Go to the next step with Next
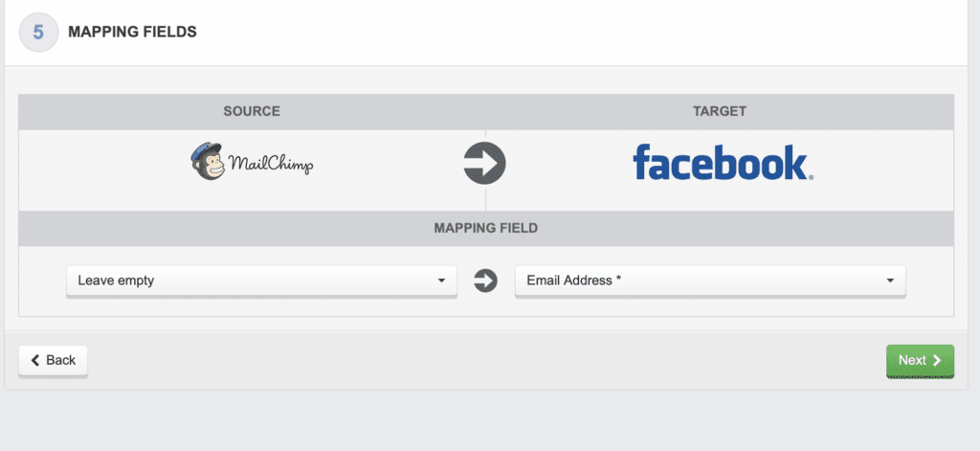Viewport: 980px width, 451px height. pos(920,361)
